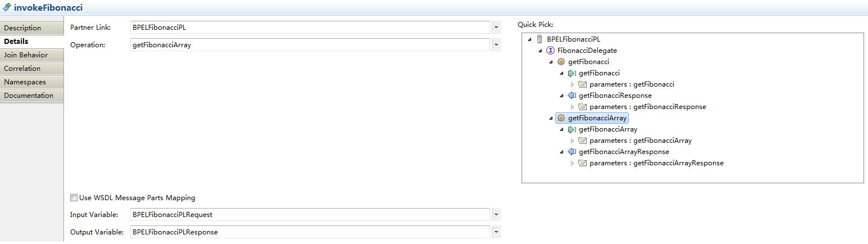
Task: Open the Input Variable dropdown arrow
Action: point(496,215)
